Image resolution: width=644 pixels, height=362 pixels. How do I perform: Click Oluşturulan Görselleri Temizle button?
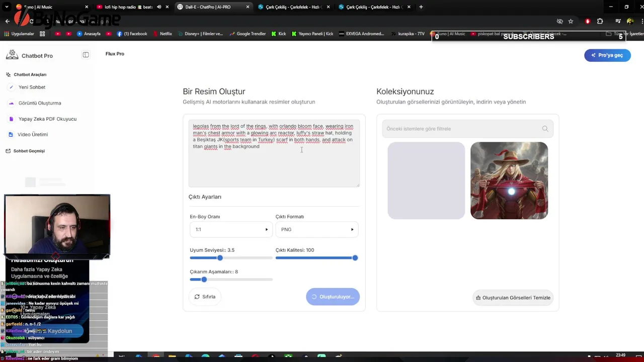point(513,298)
